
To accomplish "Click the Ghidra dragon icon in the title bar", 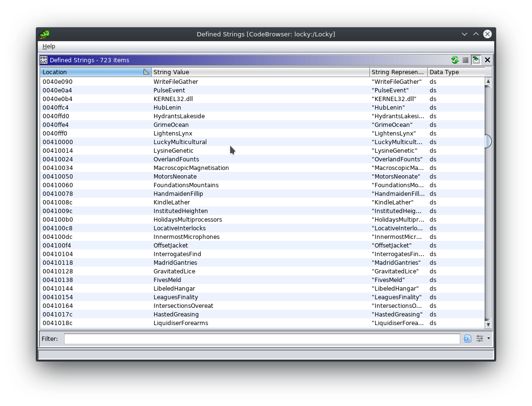I will pyautogui.click(x=44, y=34).
